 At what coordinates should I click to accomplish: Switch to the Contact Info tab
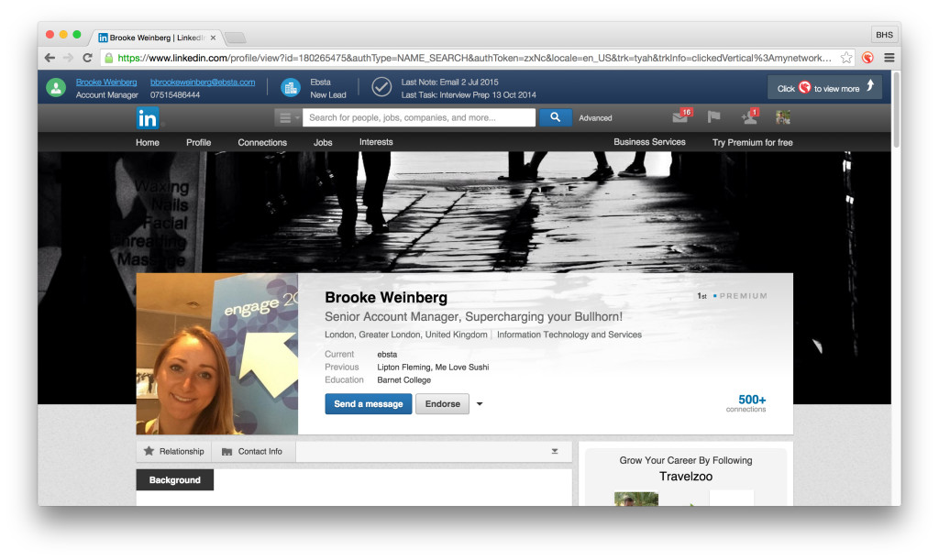tap(253, 452)
